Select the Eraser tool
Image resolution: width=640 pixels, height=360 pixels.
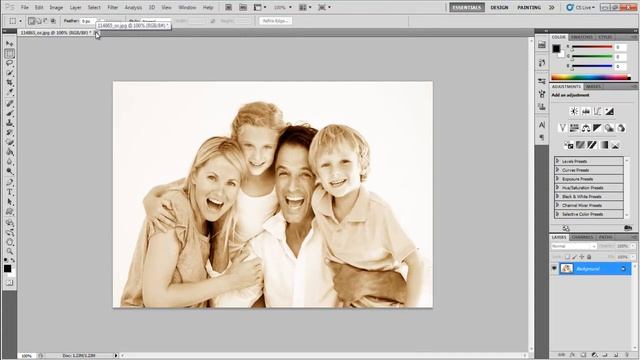click(x=9, y=142)
